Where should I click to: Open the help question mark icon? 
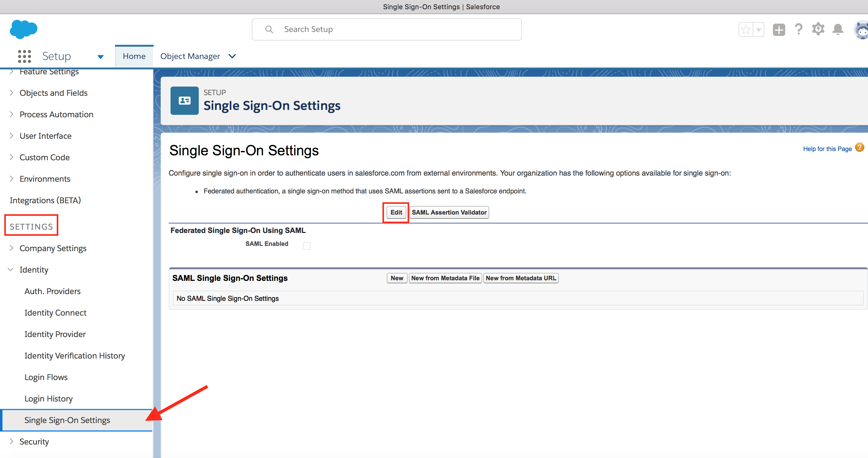(798, 29)
